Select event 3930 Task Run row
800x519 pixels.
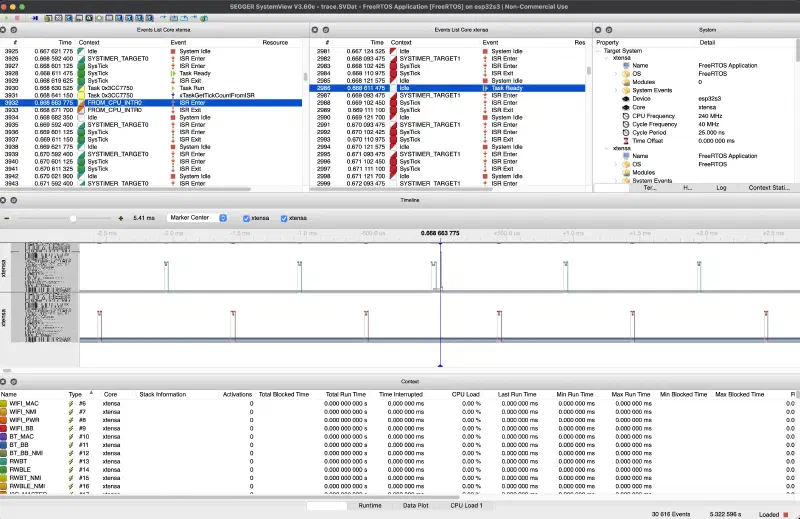pos(151,88)
